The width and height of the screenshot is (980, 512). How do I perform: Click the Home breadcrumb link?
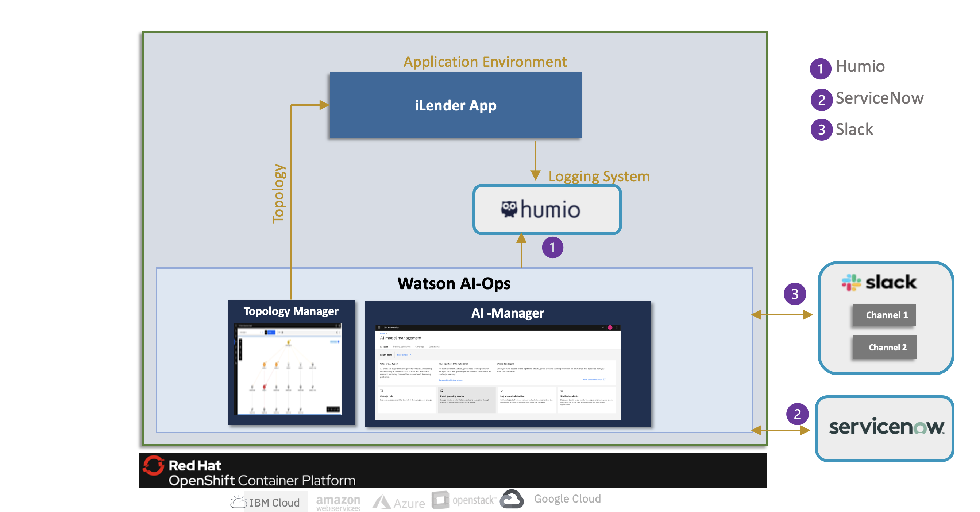(382, 333)
